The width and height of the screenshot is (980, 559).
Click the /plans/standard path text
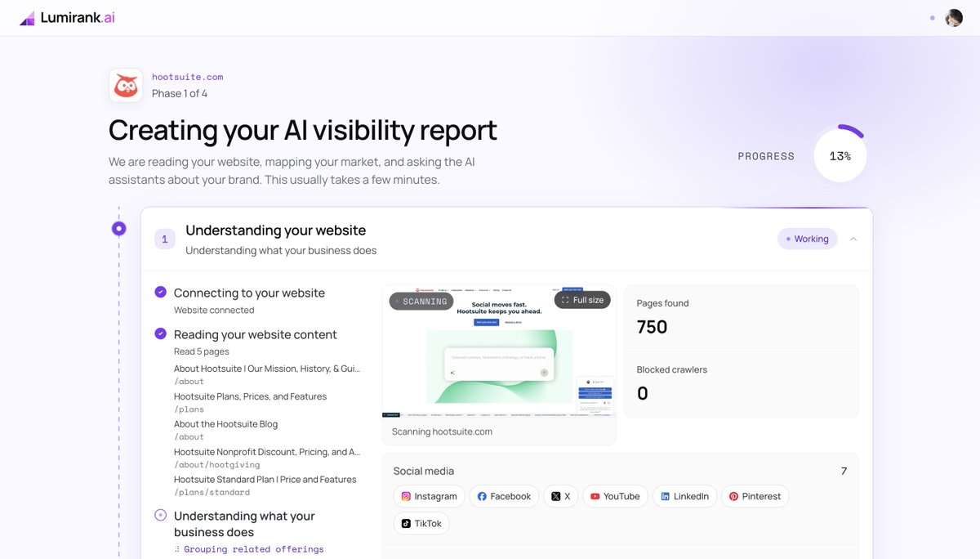(212, 492)
